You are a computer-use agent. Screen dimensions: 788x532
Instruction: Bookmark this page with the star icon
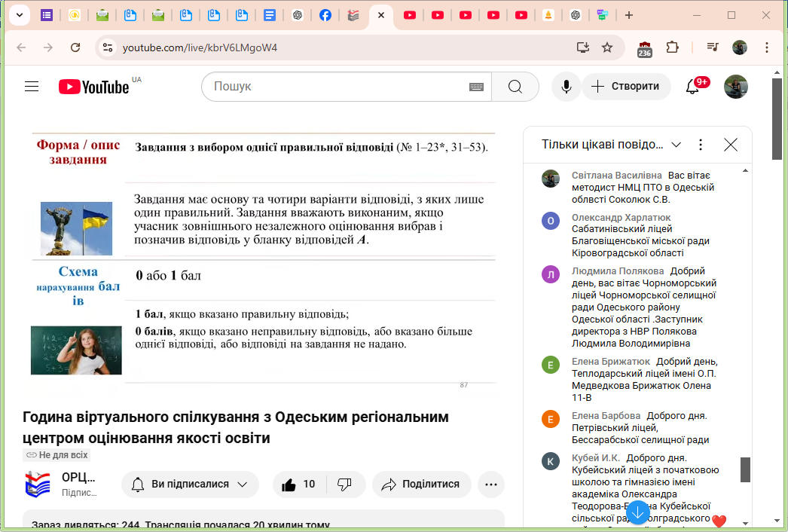click(607, 47)
